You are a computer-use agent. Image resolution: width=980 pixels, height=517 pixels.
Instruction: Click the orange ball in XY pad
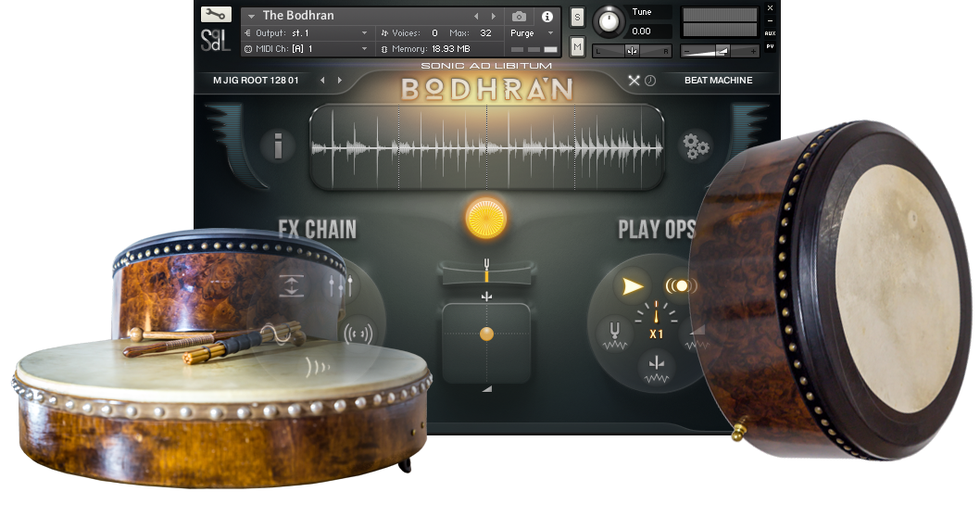coord(486,334)
